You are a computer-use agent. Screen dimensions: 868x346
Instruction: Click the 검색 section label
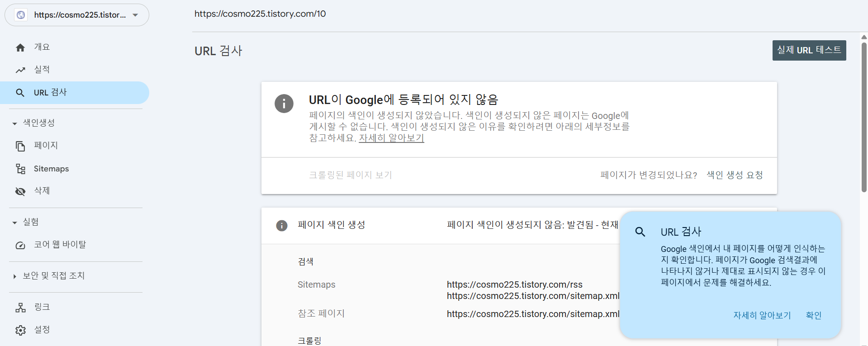tap(305, 261)
